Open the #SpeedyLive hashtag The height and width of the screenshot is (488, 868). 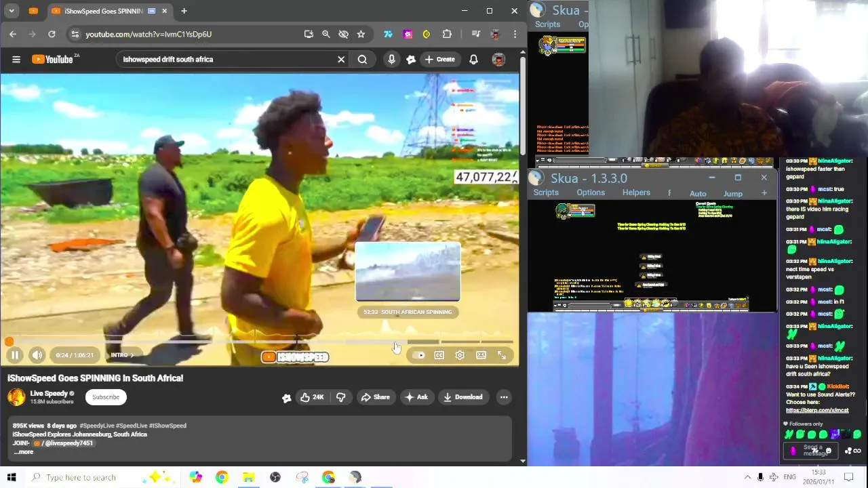[96, 426]
